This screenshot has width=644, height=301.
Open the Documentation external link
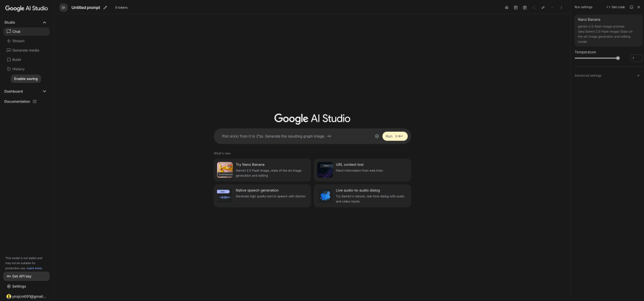(x=20, y=101)
